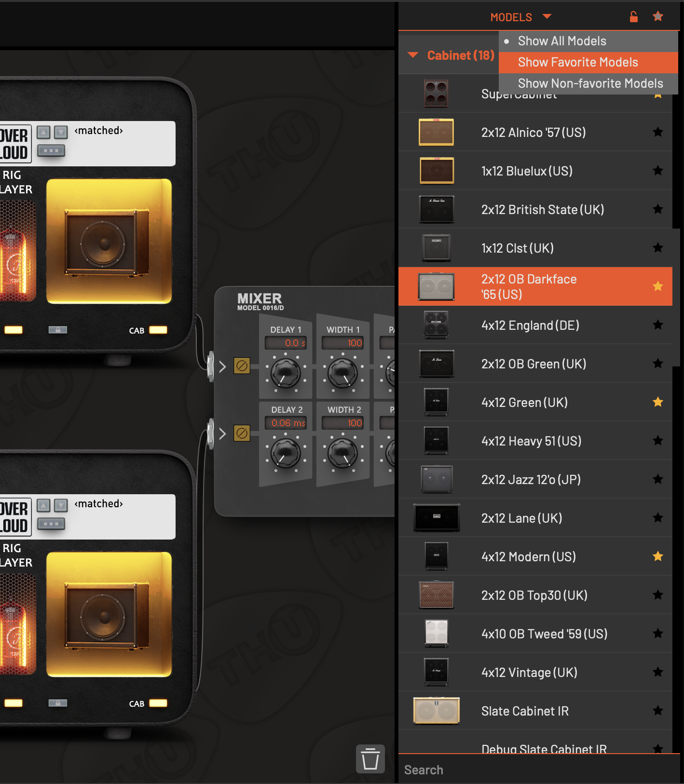684x784 pixels.
Task: Pick the Slate Cabinet IR model
Action: [524, 711]
